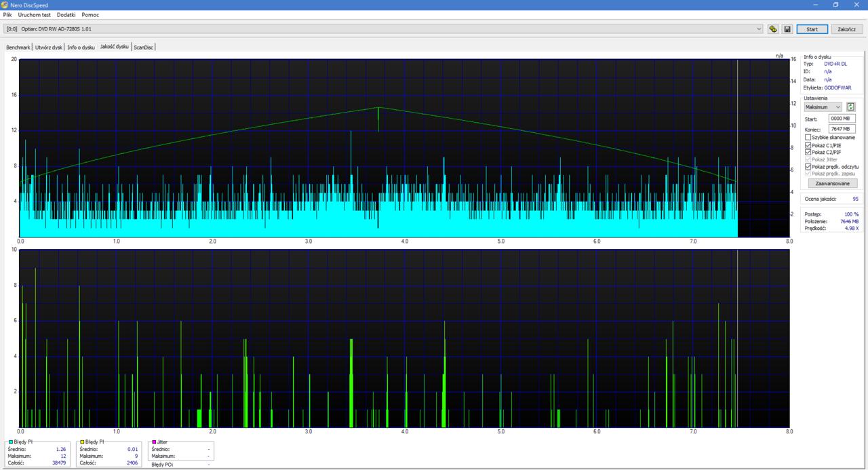Click the yellow Błędy PI color swatch

point(82,442)
